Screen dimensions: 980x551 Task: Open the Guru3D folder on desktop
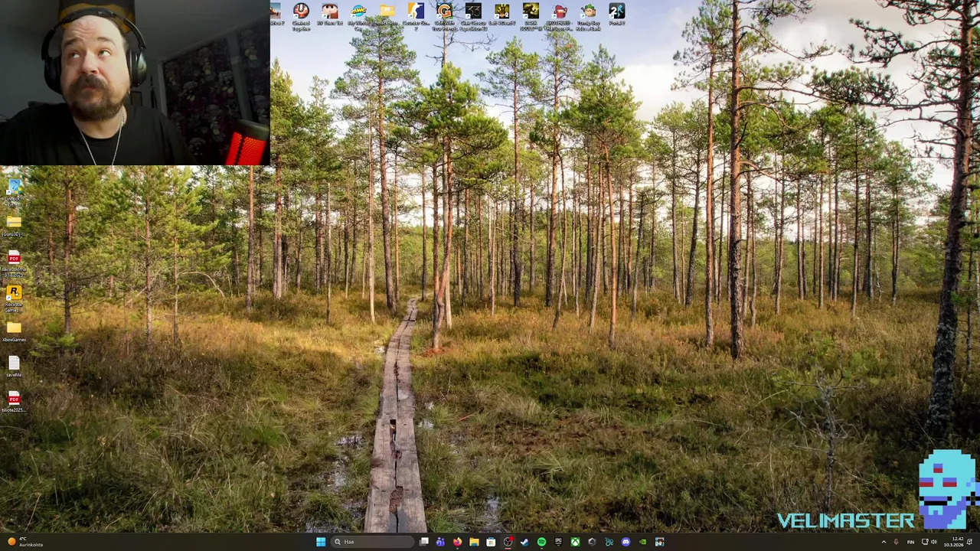pos(14,226)
